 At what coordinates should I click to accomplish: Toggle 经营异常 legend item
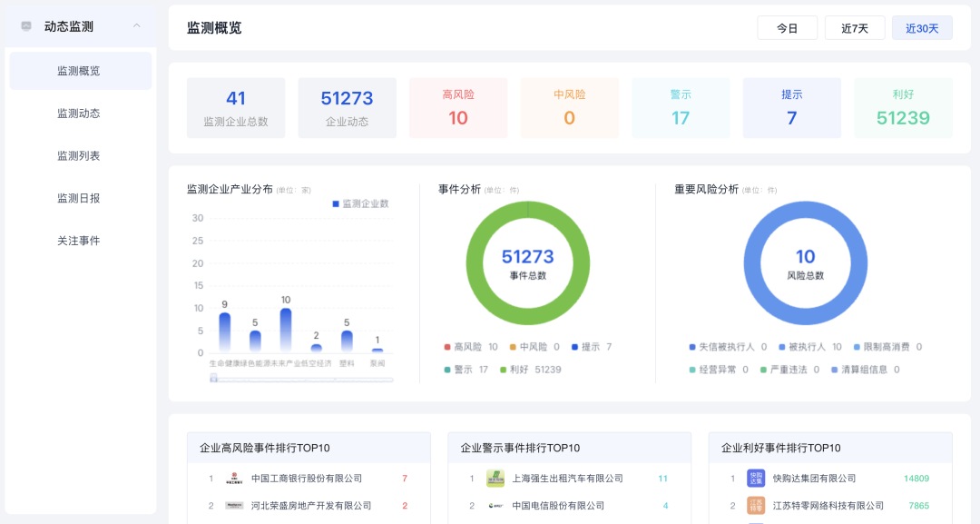(x=719, y=370)
